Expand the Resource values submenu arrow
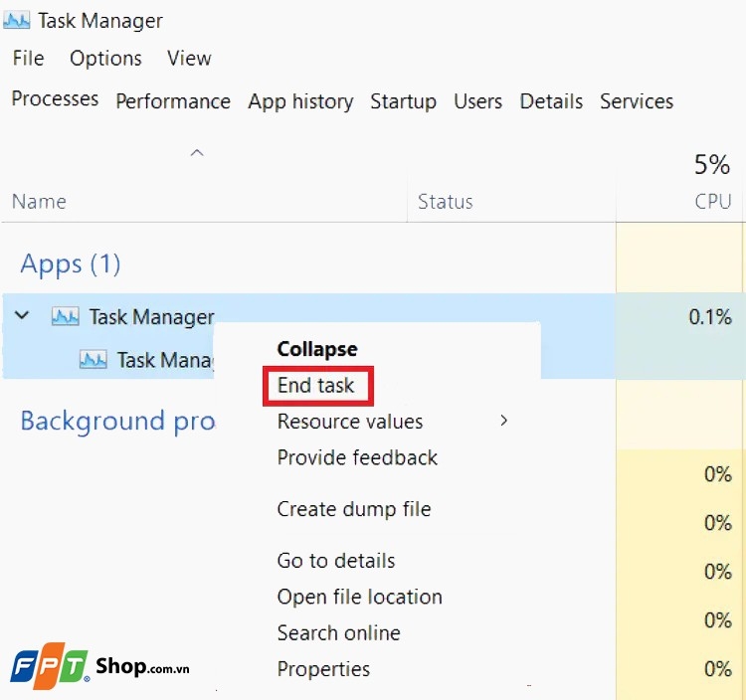746x700 pixels. point(504,422)
